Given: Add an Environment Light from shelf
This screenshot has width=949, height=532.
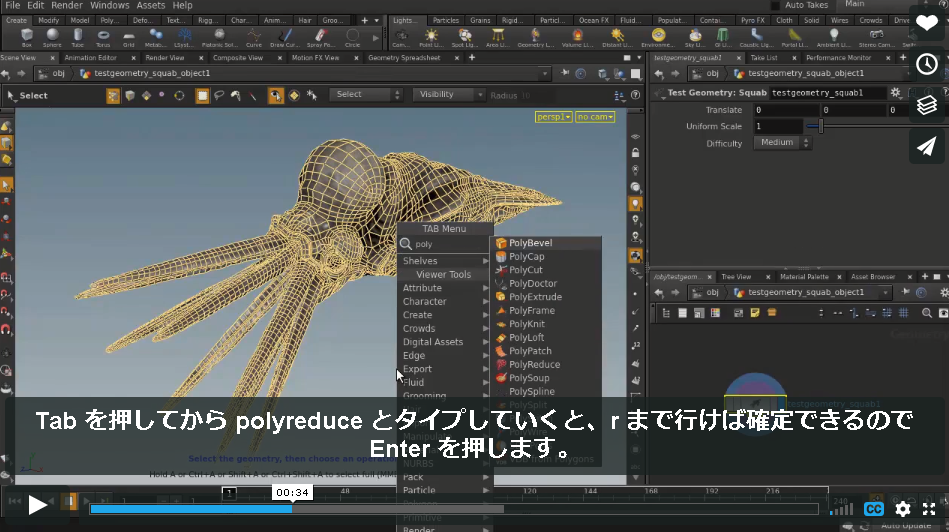Looking at the screenshot, I should pyautogui.click(x=658, y=38).
